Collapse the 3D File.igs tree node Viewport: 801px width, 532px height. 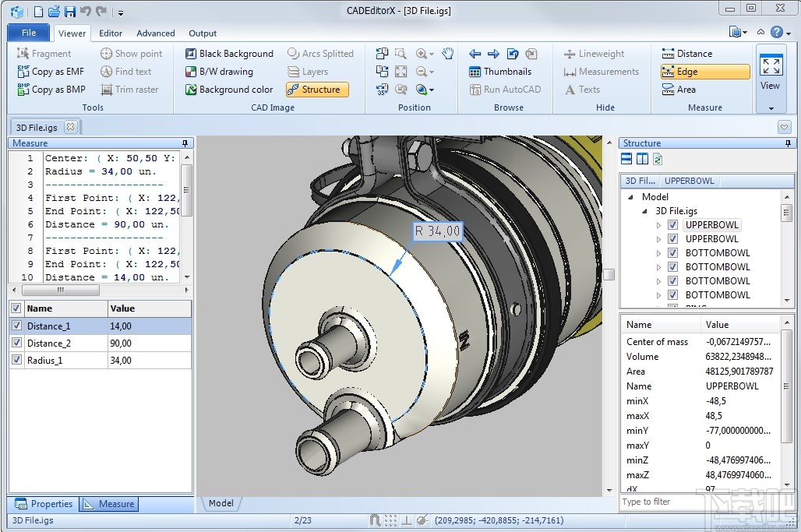click(x=644, y=211)
